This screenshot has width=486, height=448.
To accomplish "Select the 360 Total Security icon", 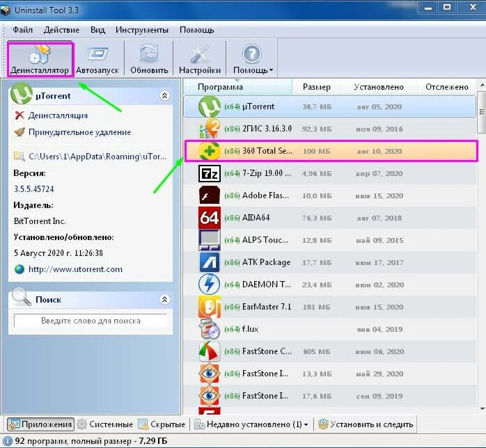I will (209, 151).
